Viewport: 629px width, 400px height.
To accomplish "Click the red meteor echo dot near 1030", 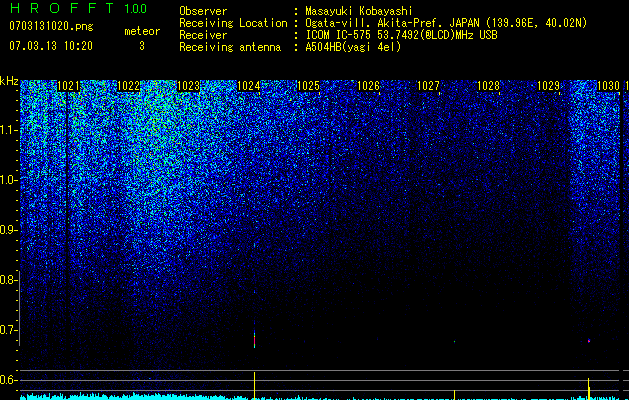I will [x=589, y=341].
